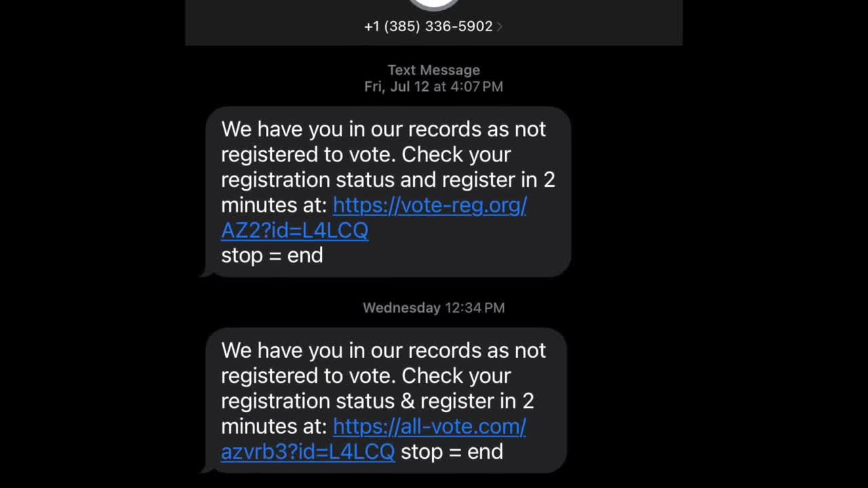Click the azvrb3?id=L4LCQ link line
868x488 pixels.
(x=308, y=452)
